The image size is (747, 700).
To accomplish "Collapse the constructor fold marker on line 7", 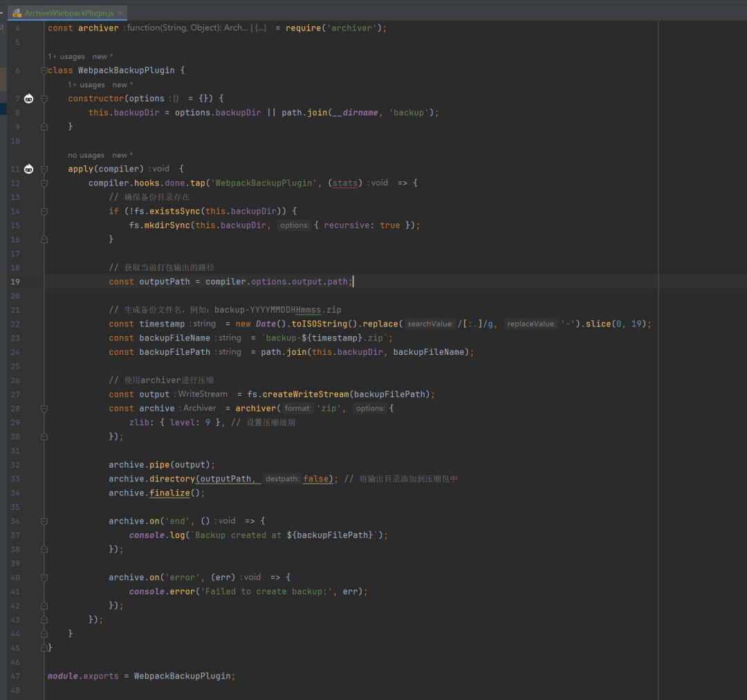I will (44, 99).
